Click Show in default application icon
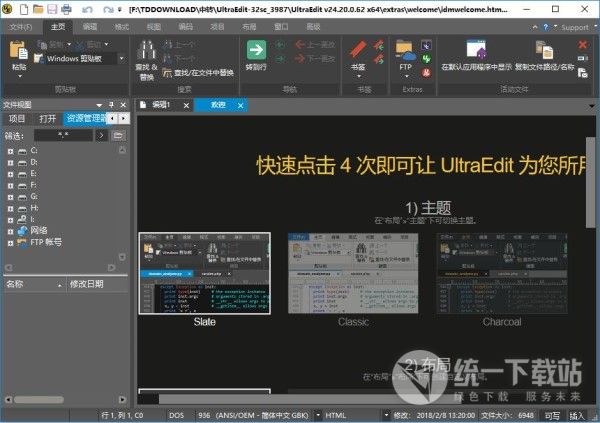This screenshot has width=600, height=423. (x=476, y=49)
